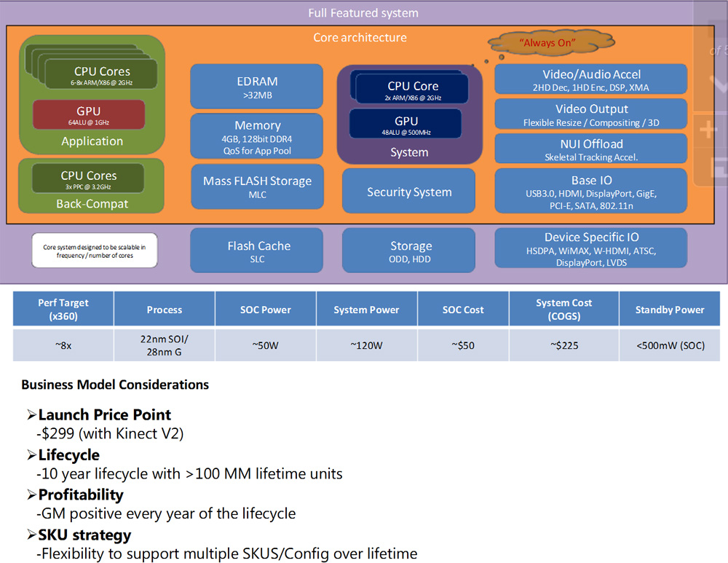This screenshot has width=728, height=563.
Task: Click the "-GM positive every year" line
Action: (166, 513)
